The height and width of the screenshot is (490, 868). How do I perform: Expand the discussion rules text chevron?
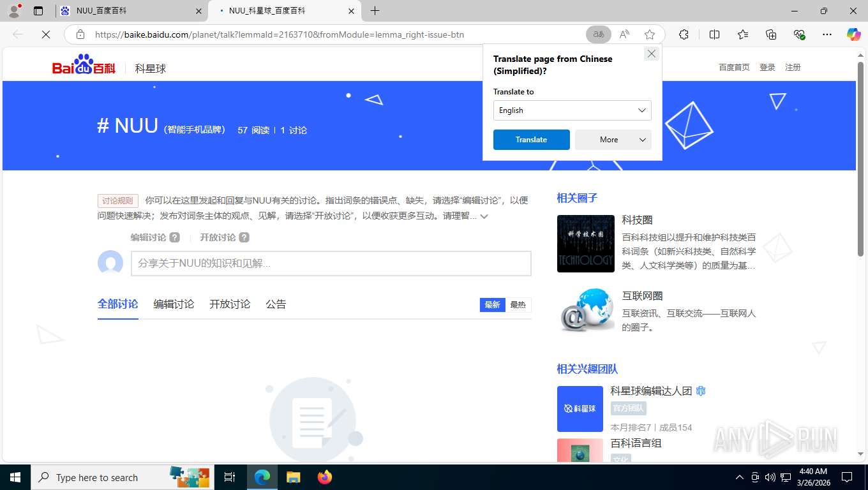484,216
